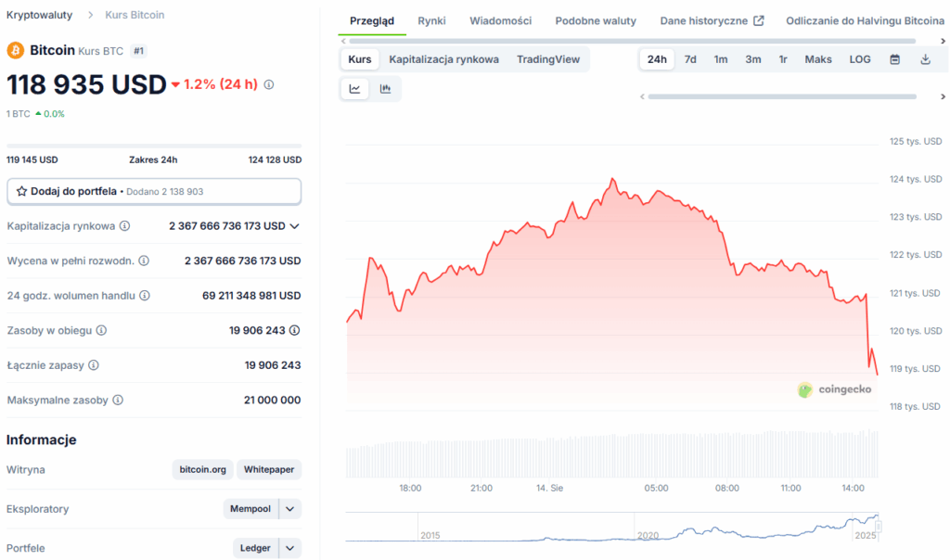The width and height of the screenshot is (950, 560).
Task: Click the breadcrumb chevron separator
Action: (x=90, y=15)
